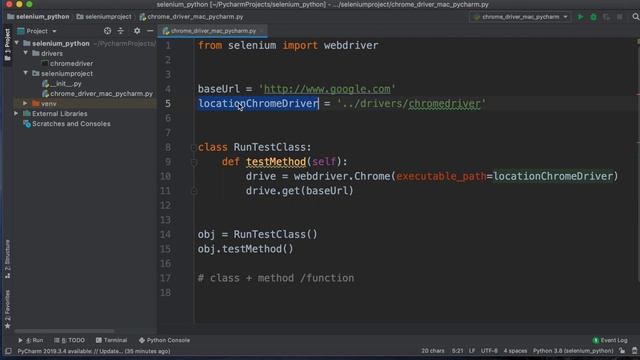Image resolution: width=640 pixels, height=360 pixels.
Task: Change UTF-8 file encoding in status bar
Action: coord(489,351)
